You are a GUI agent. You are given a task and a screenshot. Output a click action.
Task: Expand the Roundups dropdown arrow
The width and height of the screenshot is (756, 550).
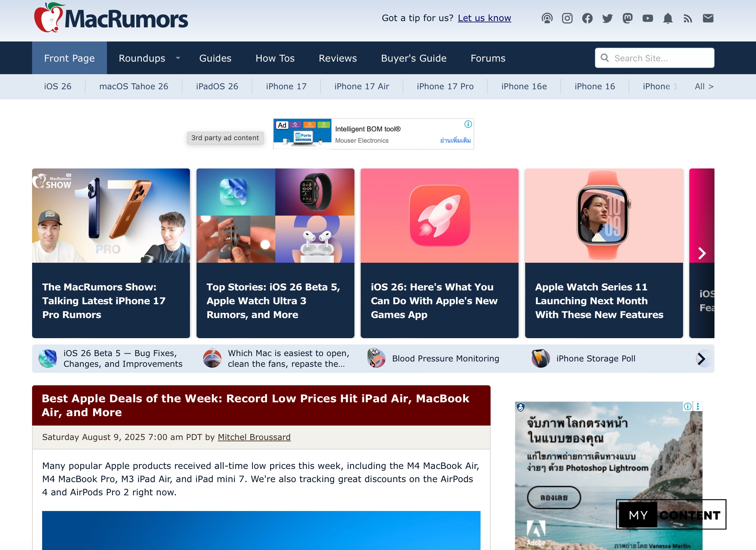pos(178,58)
